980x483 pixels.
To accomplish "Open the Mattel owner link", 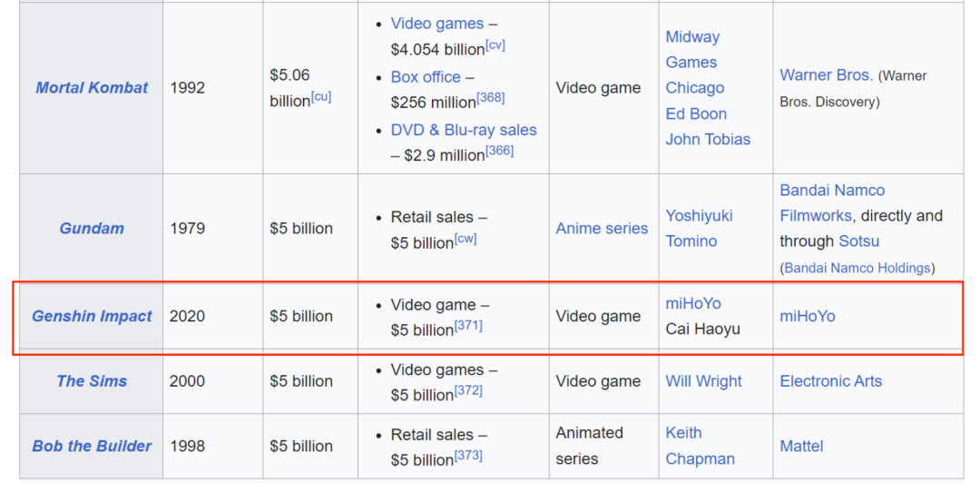I will click(801, 447).
